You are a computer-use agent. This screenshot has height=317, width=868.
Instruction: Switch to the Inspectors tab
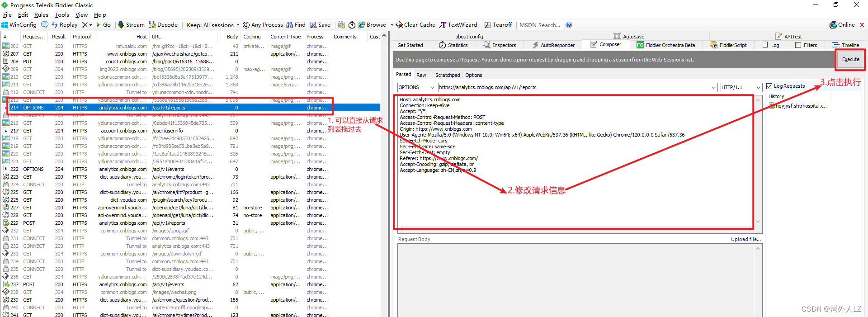[x=500, y=45]
